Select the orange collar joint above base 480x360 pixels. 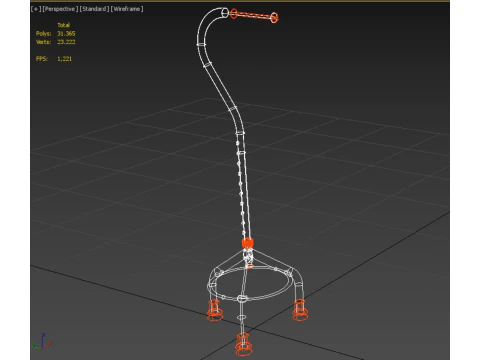pos(247,243)
